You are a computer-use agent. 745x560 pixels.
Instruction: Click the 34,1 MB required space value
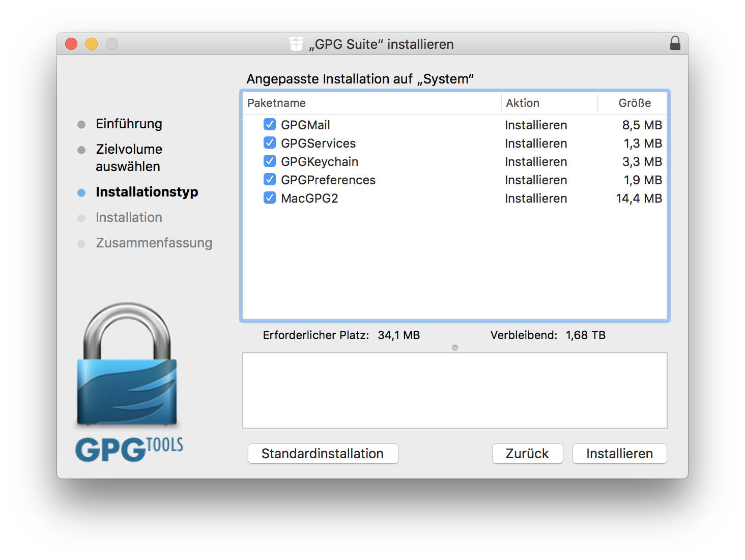coord(399,335)
